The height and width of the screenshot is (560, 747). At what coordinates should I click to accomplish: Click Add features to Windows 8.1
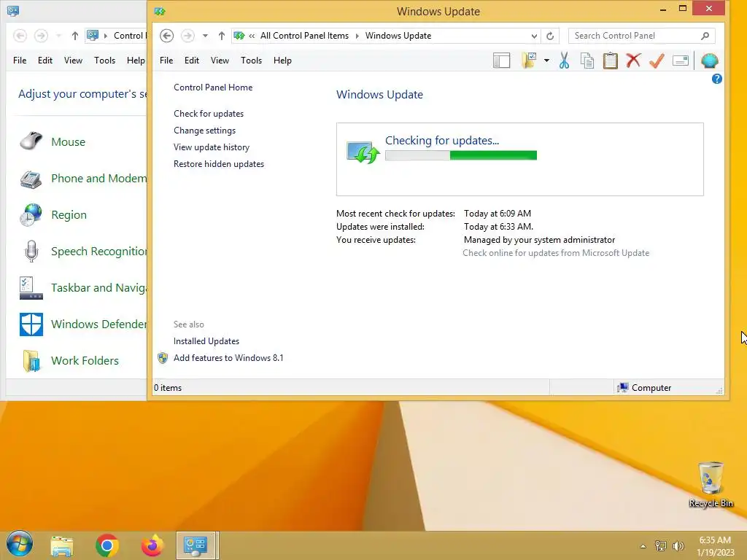(228, 357)
